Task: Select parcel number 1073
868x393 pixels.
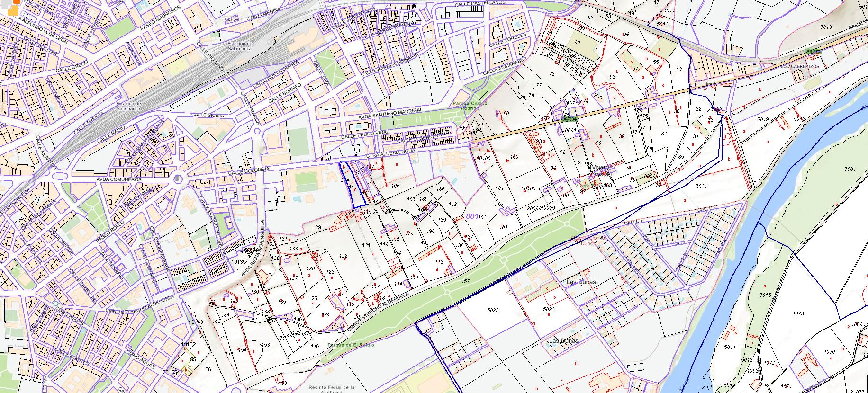Action: click(x=798, y=313)
